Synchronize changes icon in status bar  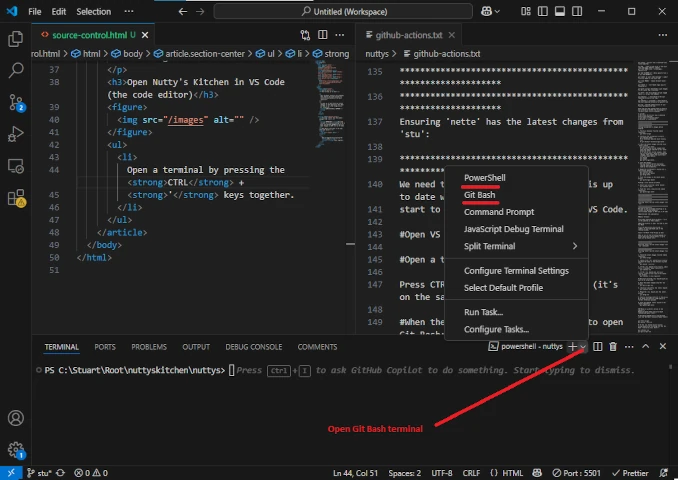click(61, 473)
